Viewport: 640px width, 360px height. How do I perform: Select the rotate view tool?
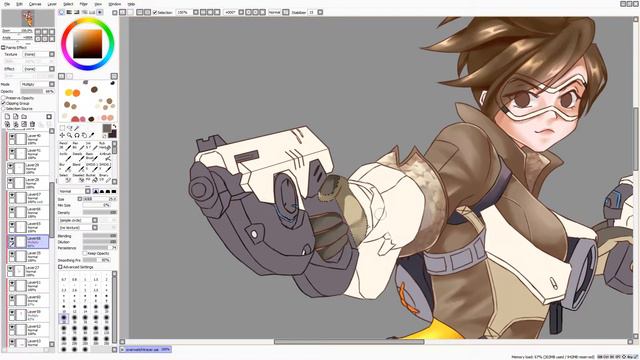(x=77, y=135)
